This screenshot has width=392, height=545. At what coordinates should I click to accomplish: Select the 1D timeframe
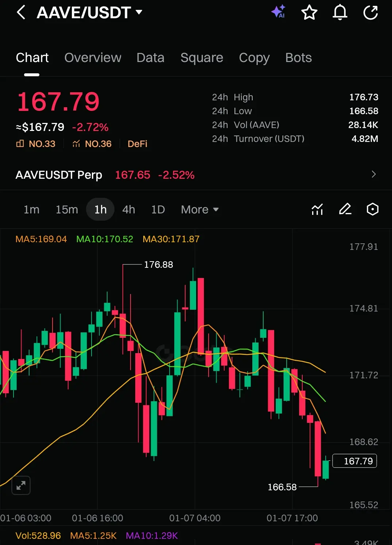coord(158,209)
